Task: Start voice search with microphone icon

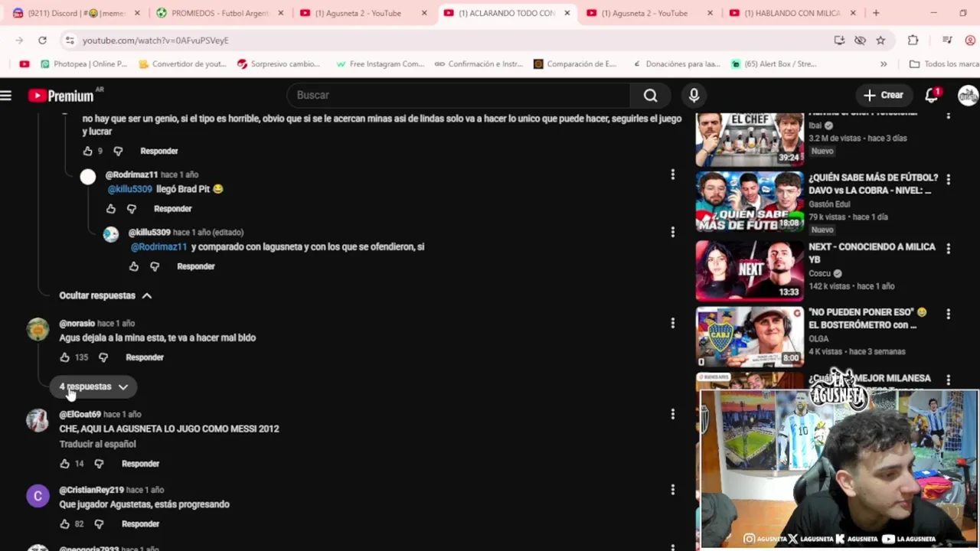Action: (694, 95)
